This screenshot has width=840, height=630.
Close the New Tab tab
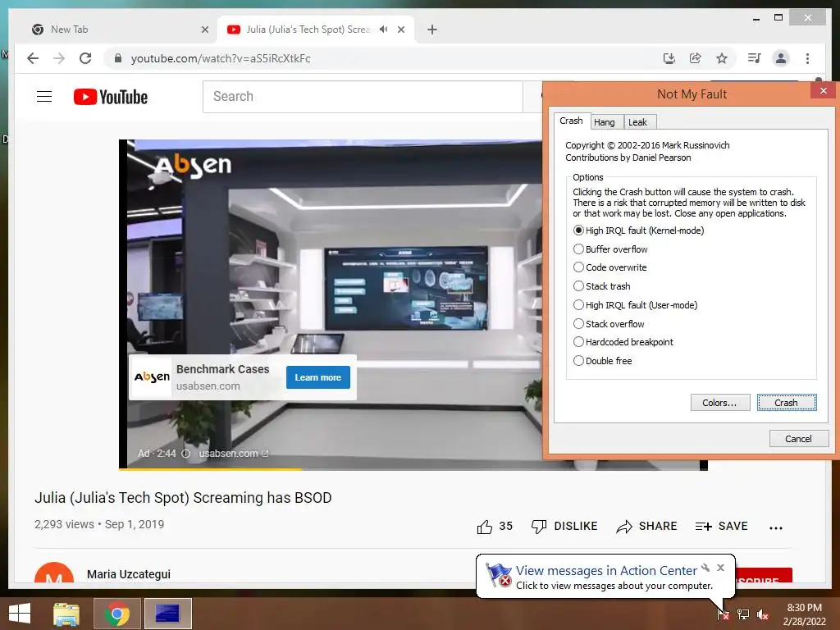204,30
